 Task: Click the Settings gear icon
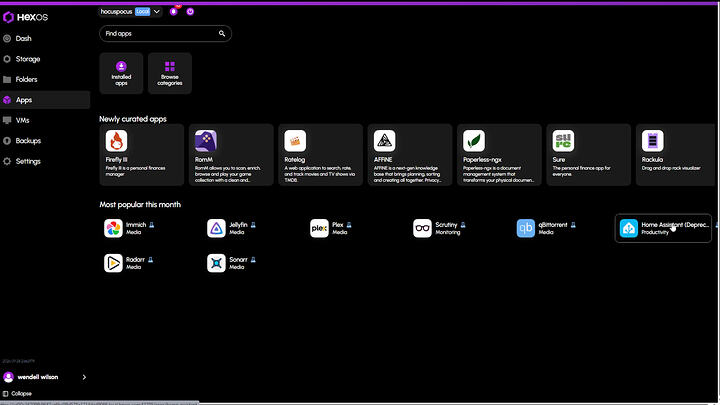7,161
